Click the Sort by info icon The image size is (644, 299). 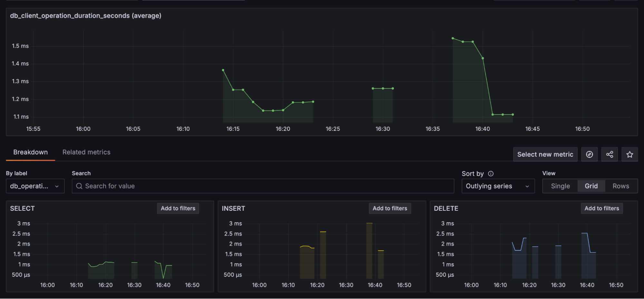tap(491, 174)
